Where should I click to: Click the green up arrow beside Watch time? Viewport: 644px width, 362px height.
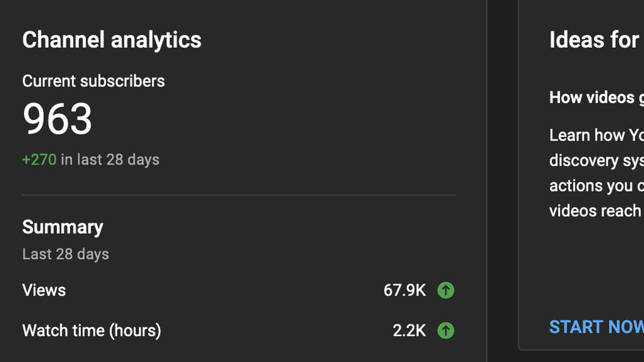pos(446,330)
